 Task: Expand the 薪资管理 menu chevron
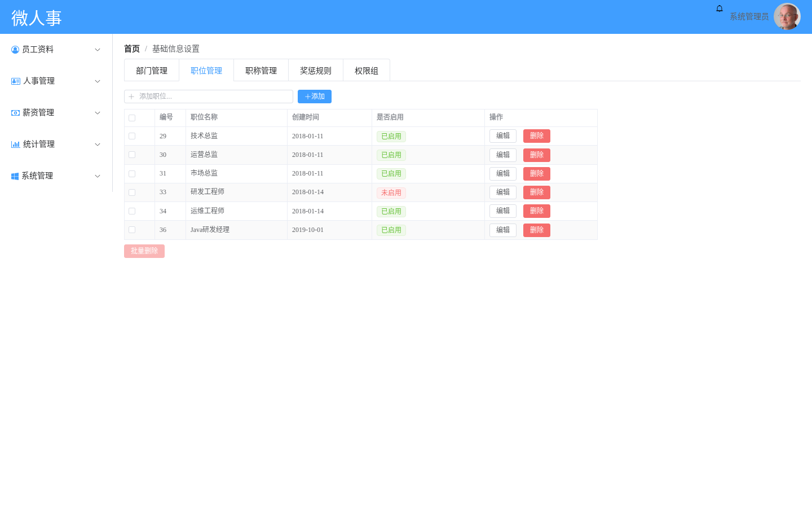[98, 113]
